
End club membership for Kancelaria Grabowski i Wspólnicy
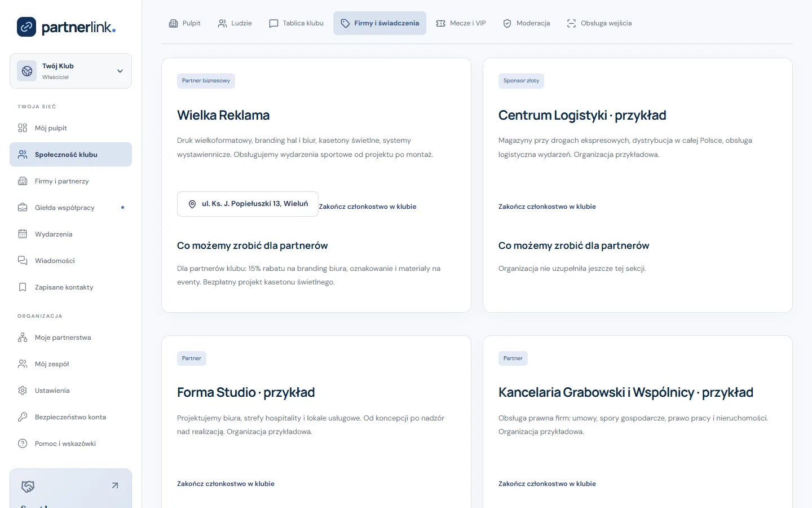[547, 484]
